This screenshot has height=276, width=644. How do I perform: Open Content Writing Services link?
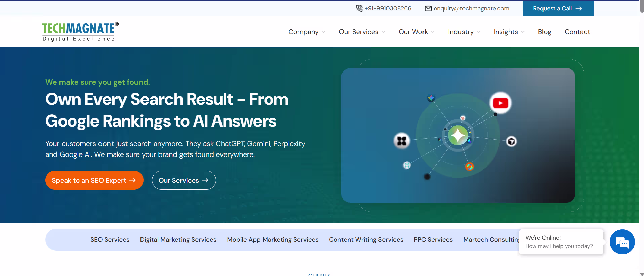click(x=366, y=240)
